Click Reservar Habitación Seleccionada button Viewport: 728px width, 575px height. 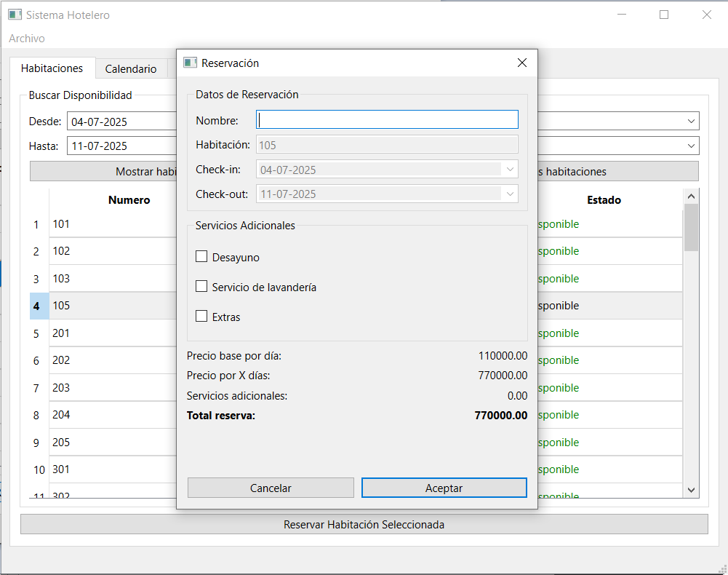click(364, 524)
